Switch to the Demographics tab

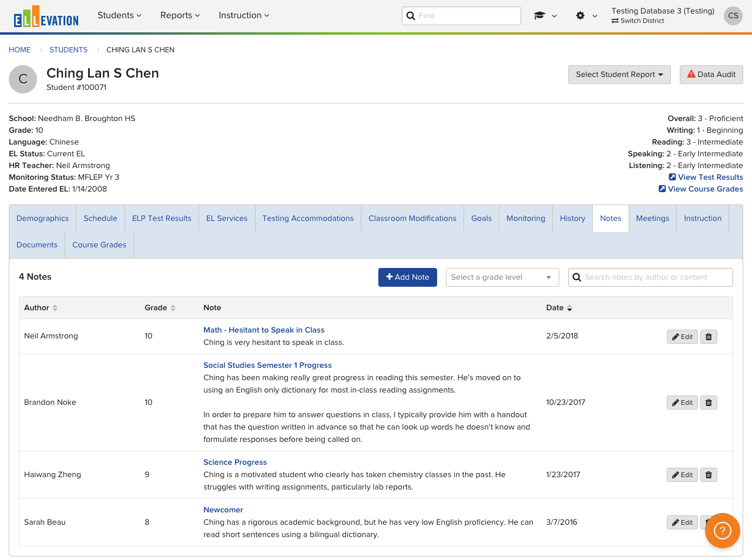click(x=42, y=219)
